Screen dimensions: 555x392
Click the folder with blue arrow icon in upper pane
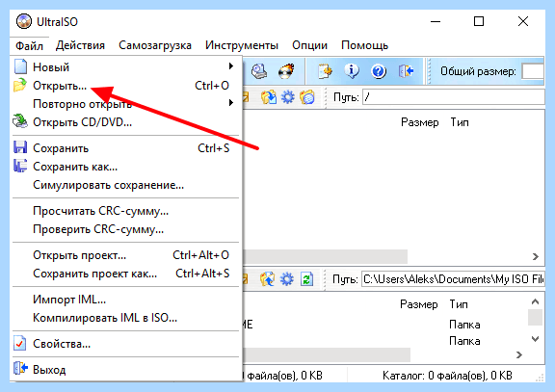(269, 97)
